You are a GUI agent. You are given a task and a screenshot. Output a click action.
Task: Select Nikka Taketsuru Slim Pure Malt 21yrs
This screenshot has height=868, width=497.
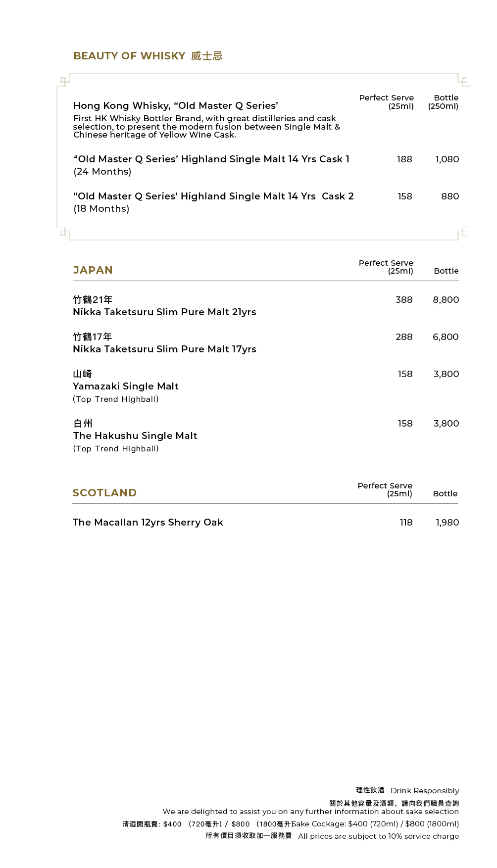click(x=164, y=312)
